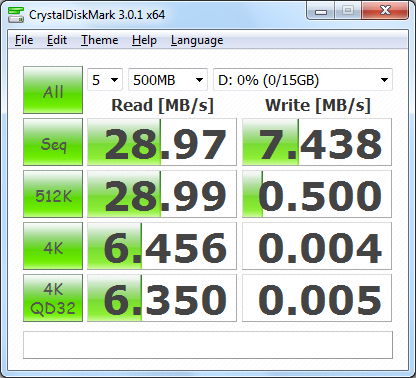Select the 512K read result 28.99
416x378 pixels.
click(x=162, y=194)
